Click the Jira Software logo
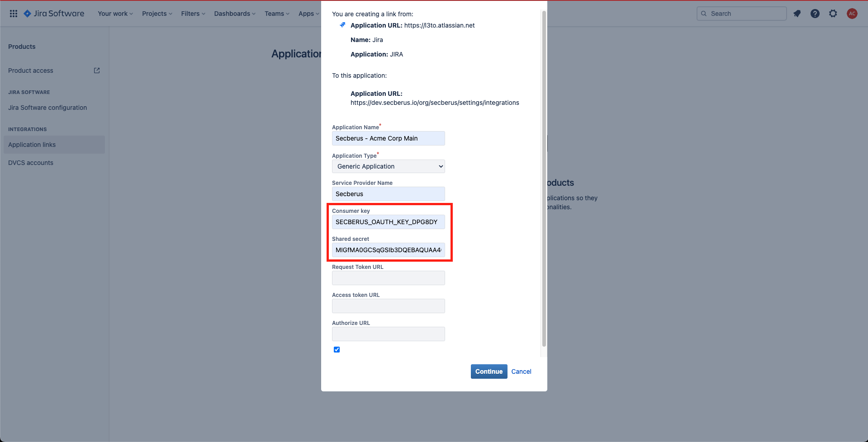This screenshot has width=868, height=442. click(54, 14)
